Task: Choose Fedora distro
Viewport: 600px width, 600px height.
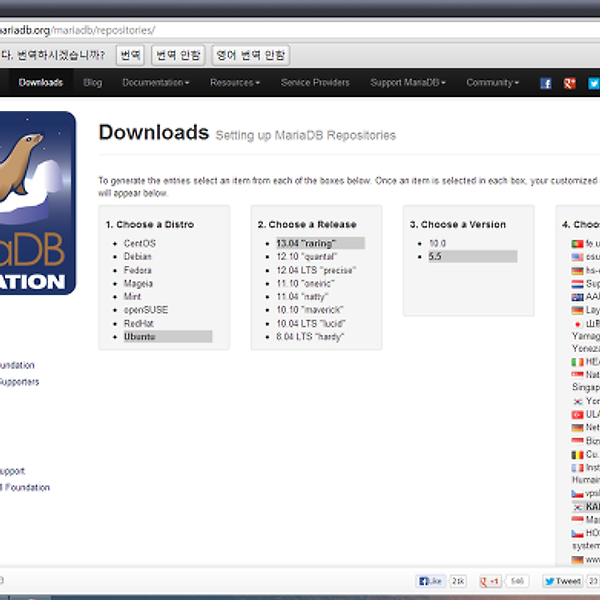Action: pyautogui.click(x=137, y=270)
